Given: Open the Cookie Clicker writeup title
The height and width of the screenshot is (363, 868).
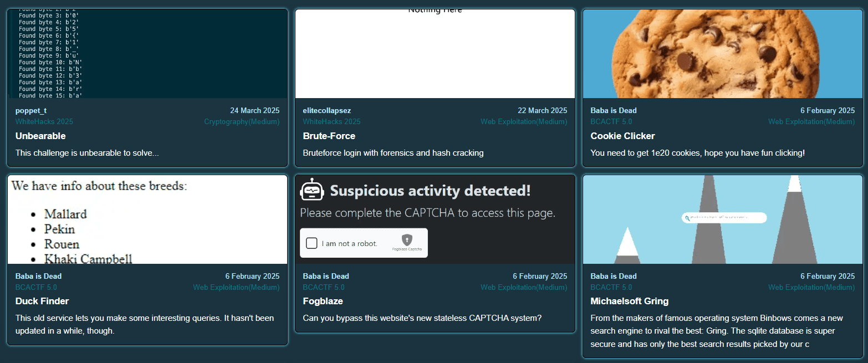Looking at the screenshot, I should point(622,136).
